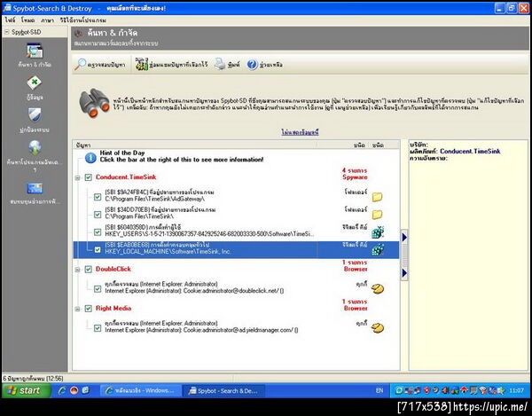Image resolution: width=532 pixels, height=416 pixels.
Task: Uncheck the doubleclick.net cookie entry checkbox
Action: point(98,289)
